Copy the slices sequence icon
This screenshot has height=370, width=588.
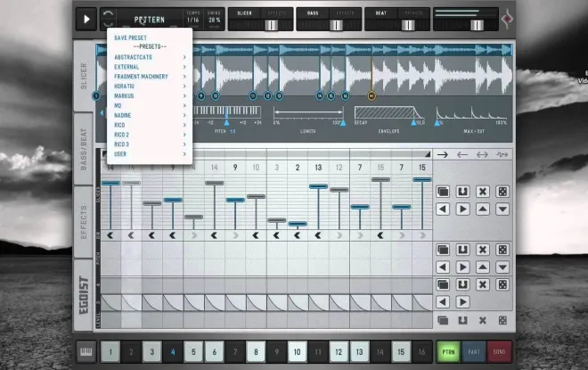pos(443,192)
